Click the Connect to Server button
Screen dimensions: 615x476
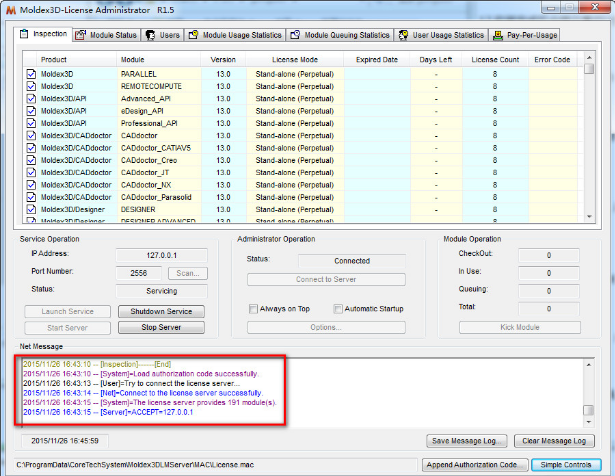(326, 280)
